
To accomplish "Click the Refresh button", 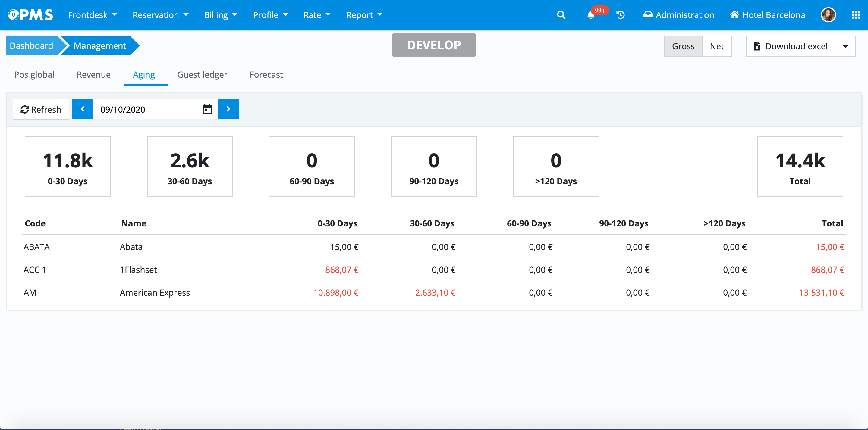I will 41,109.
